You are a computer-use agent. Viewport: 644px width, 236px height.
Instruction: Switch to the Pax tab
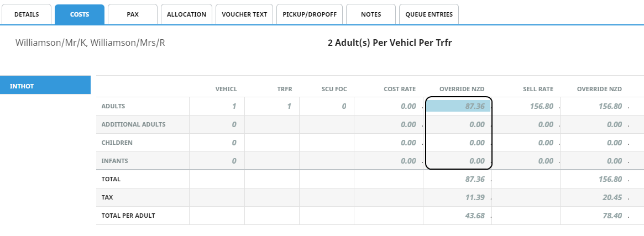click(133, 14)
